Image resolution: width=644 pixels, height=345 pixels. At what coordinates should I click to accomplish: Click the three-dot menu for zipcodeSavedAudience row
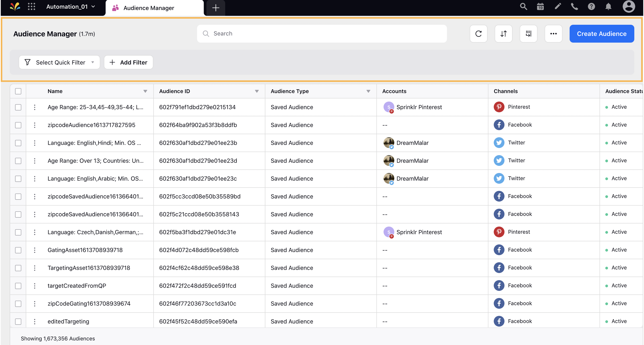pyautogui.click(x=35, y=196)
